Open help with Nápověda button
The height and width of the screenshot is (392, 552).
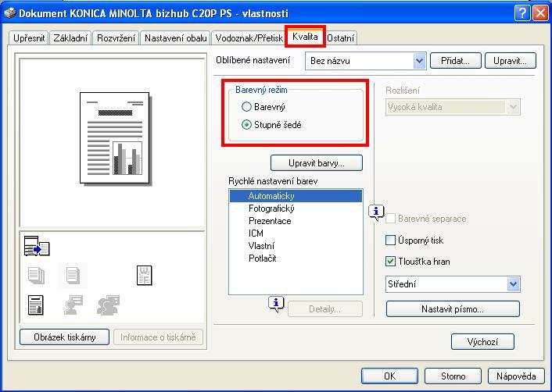516,376
